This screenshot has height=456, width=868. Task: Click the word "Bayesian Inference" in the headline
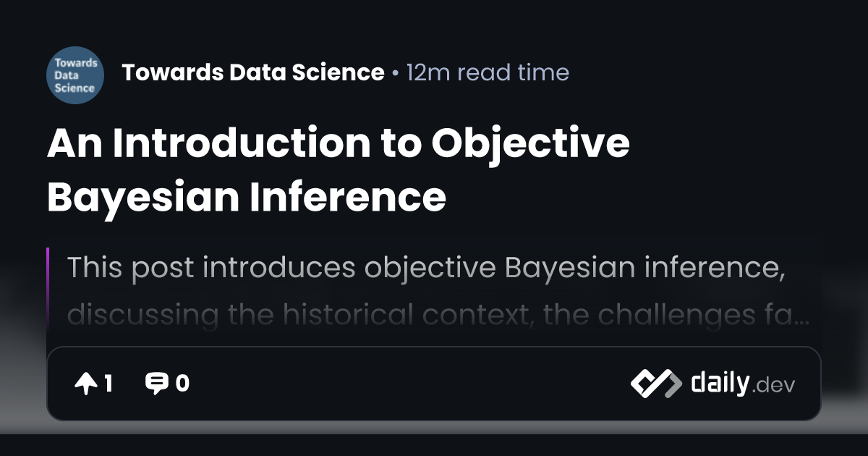(247, 197)
